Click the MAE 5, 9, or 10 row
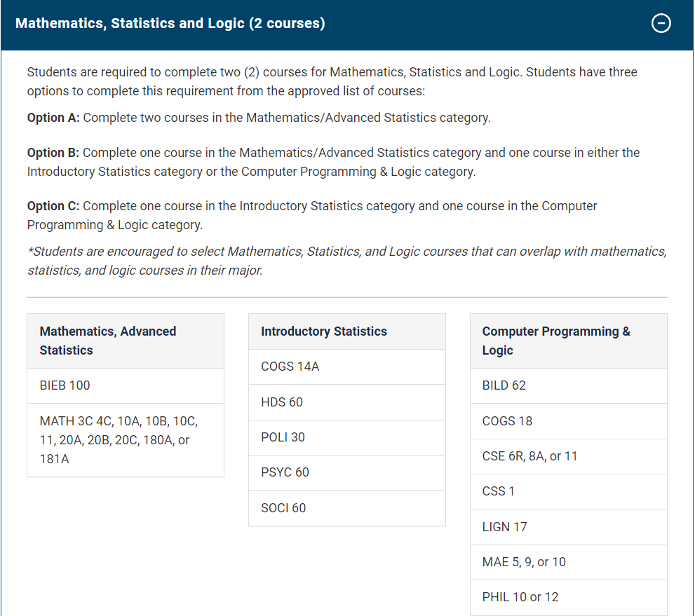Viewport: 695px width, 616px height. 524,562
